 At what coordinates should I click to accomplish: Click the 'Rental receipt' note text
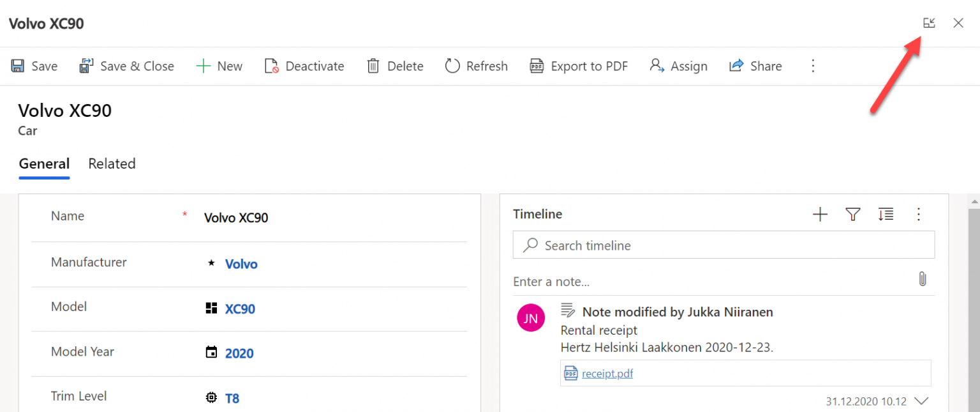click(x=599, y=330)
